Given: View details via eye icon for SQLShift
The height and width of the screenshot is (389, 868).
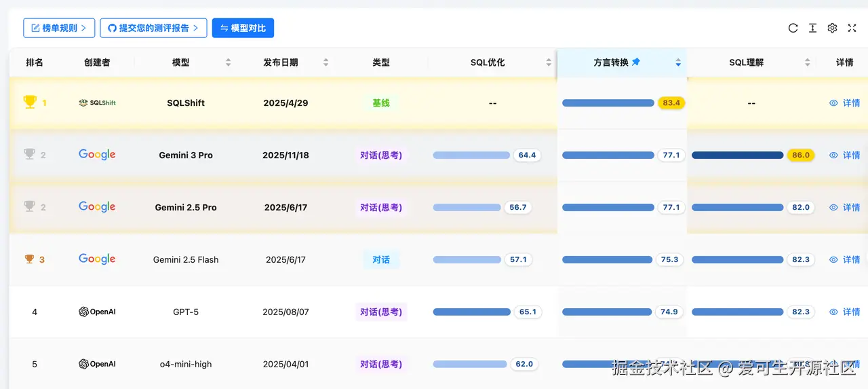Looking at the screenshot, I should point(834,103).
